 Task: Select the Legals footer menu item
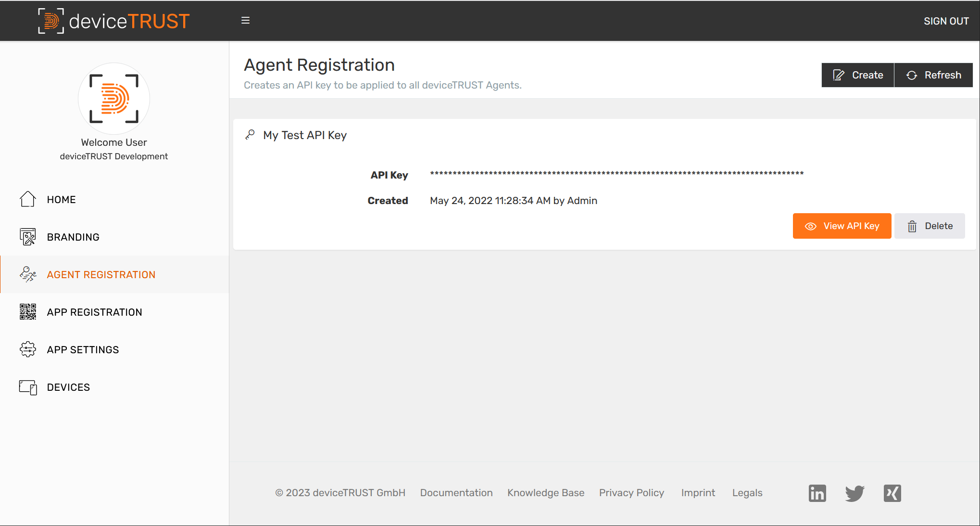(748, 492)
